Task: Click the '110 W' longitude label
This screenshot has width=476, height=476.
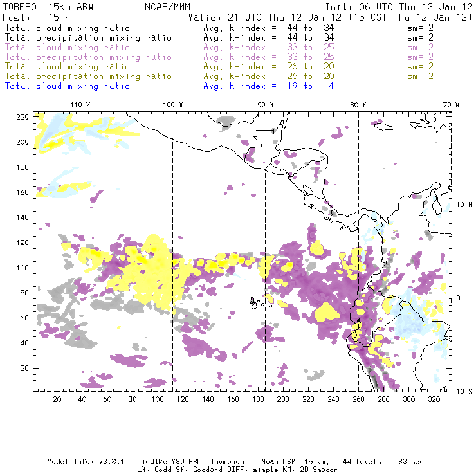Action: pyautogui.click(x=80, y=105)
